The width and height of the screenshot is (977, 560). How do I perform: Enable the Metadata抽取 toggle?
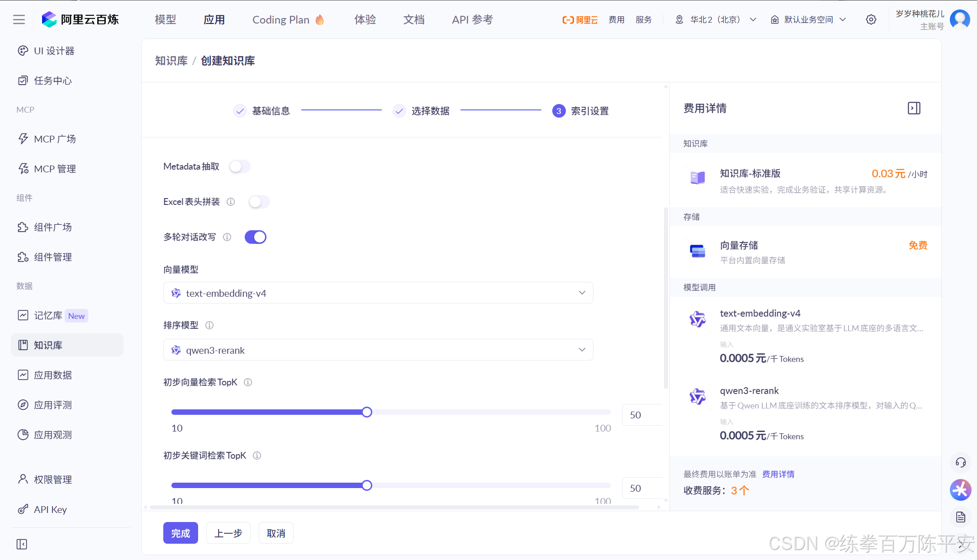tap(239, 167)
